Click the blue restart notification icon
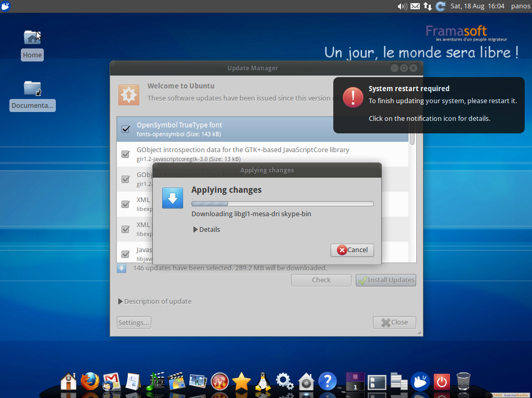532x398 pixels. point(440,6)
